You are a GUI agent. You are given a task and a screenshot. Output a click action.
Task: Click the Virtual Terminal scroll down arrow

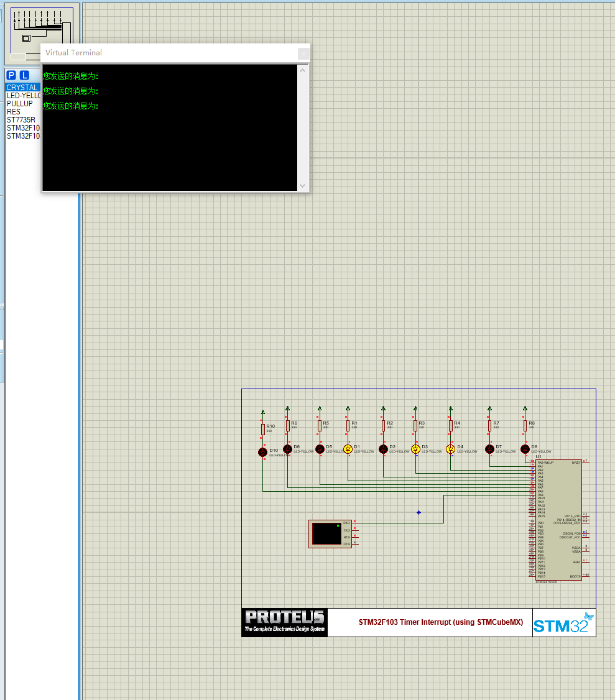(303, 186)
